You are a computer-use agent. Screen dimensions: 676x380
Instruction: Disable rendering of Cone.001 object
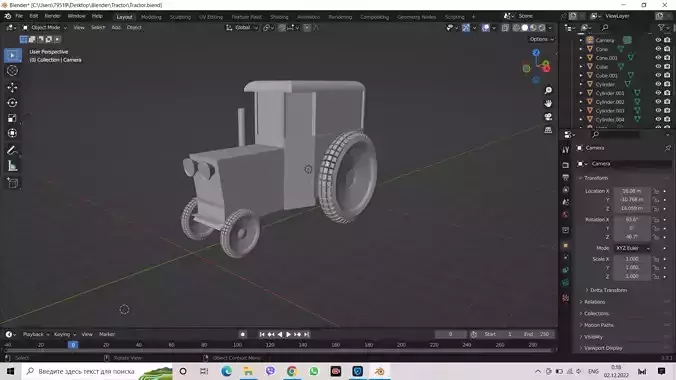(667, 57)
